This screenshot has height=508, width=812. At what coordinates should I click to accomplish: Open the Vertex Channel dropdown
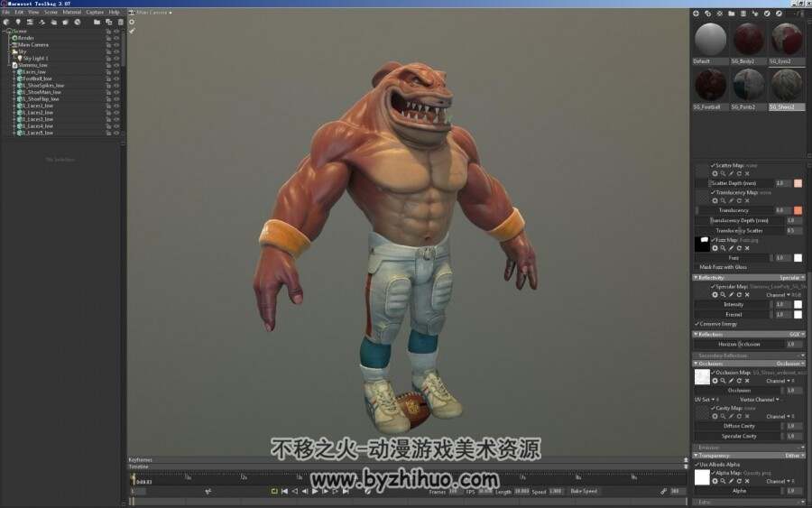(x=759, y=400)
